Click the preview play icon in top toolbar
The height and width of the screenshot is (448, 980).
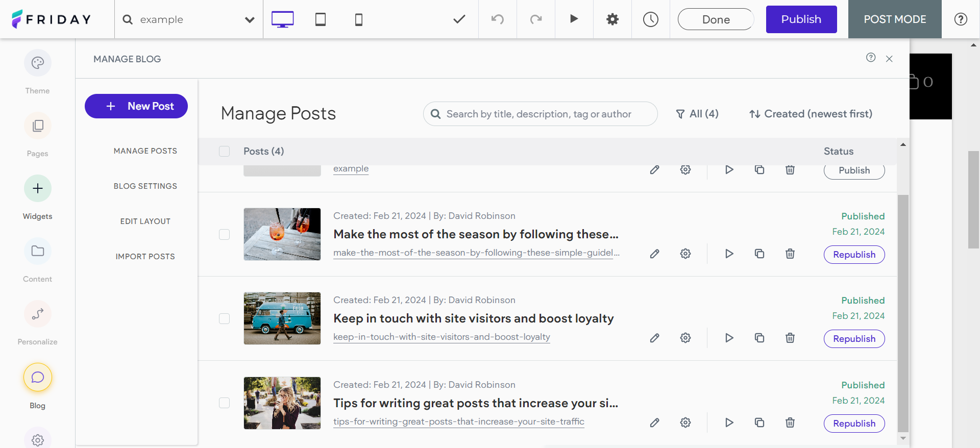pos(574,19)
